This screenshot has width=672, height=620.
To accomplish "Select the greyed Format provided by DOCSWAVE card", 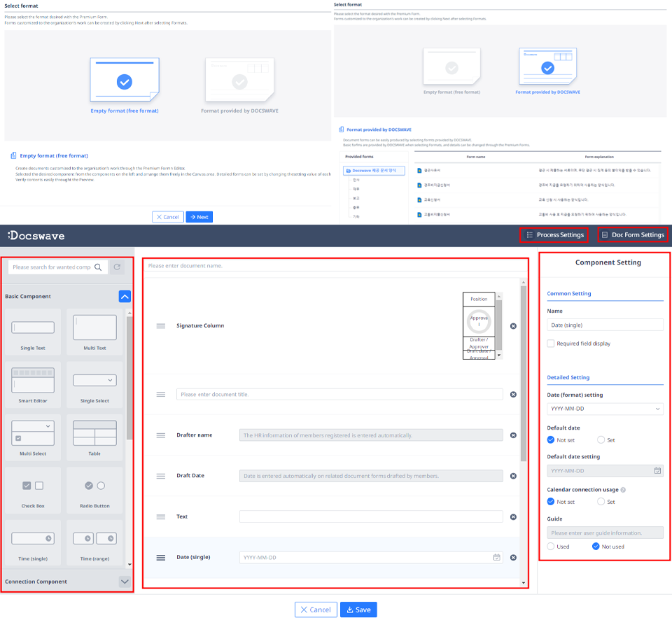I will pyautogui.click(x=239, y=80).
